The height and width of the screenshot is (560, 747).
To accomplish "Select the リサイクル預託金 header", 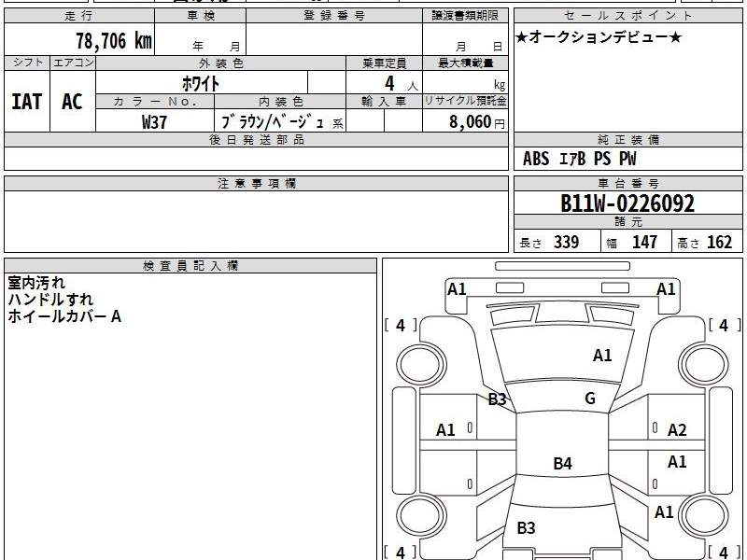I will point(465,102).
